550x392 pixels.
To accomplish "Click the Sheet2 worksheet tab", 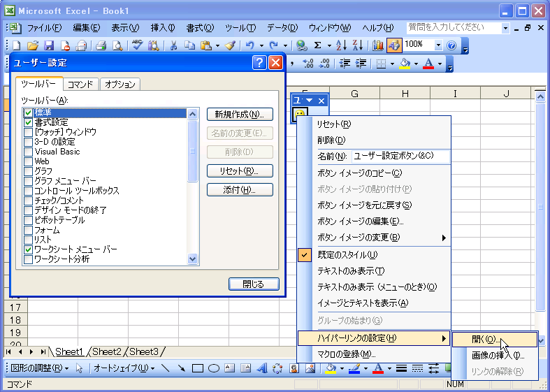I will pos(107,351).
